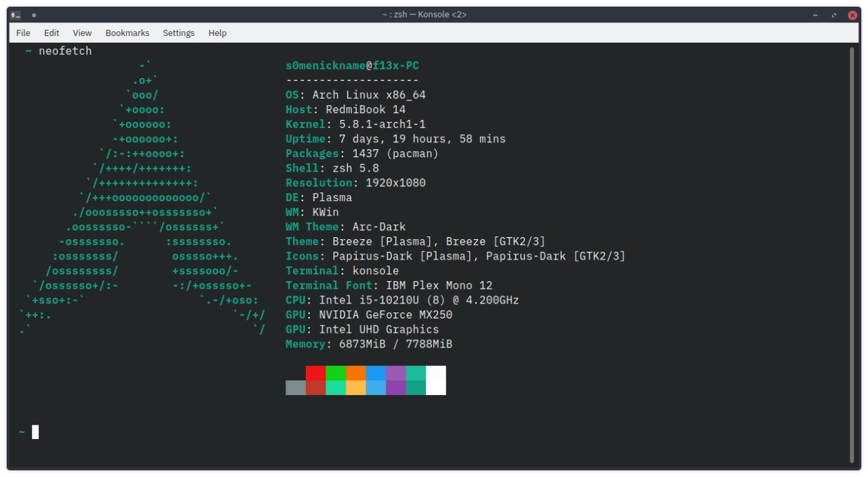868x477 pixels.
Task: Click 'Terminal Font: IBM Plex Mono 12'
Action: click(x=389, y=286)
